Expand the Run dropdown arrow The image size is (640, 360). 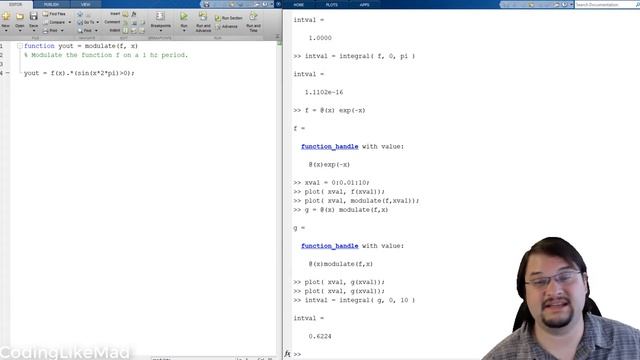[184, 31]
